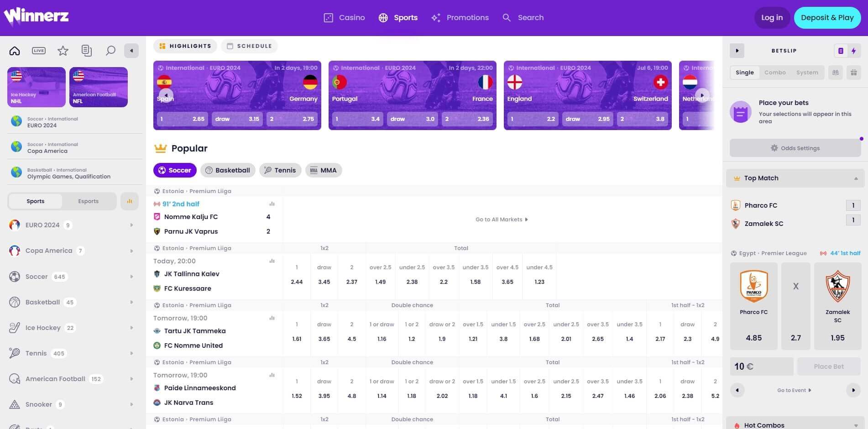Switch betslip to Combo mode

pyautogui.click(x=774, y=72)
